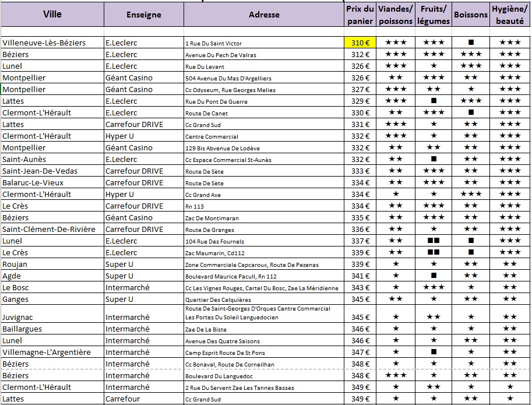This screenshot has width=532, height=405.
Task: Click "Zone Commerciale Capcaroux, Route De Pezenas" address
Action: click(252, 265)
